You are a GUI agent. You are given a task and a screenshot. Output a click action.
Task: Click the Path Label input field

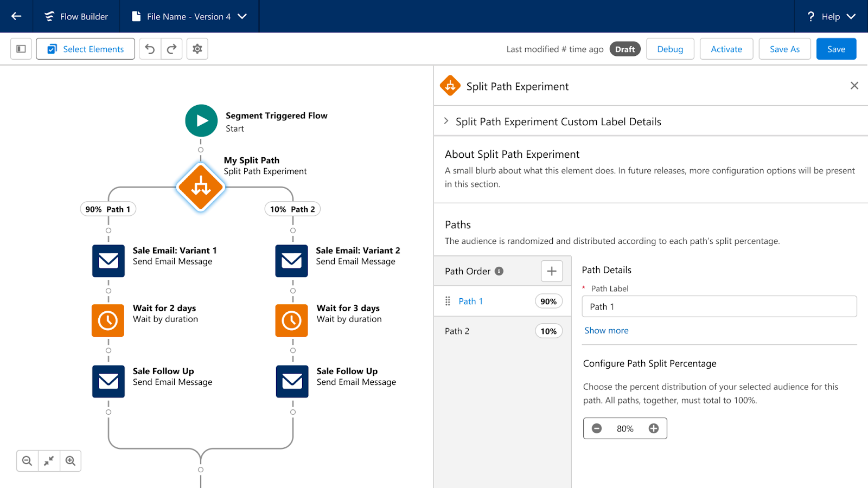coord(719,306)
